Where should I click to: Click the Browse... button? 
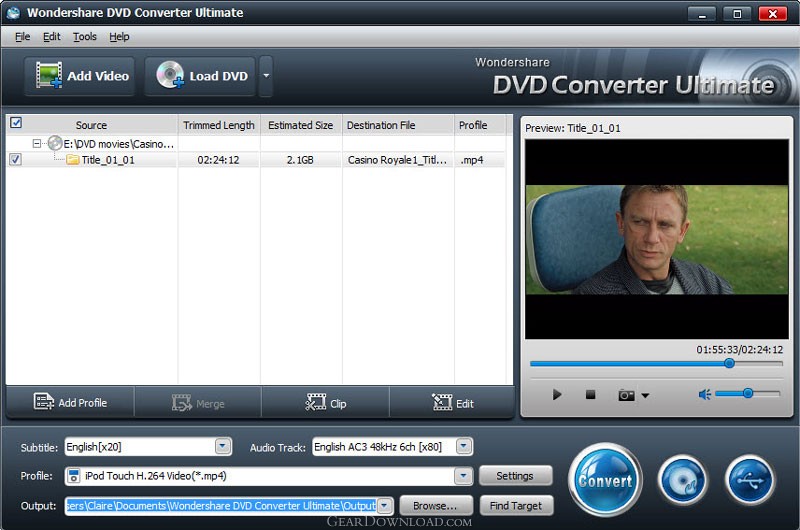[x=435, y=506]
